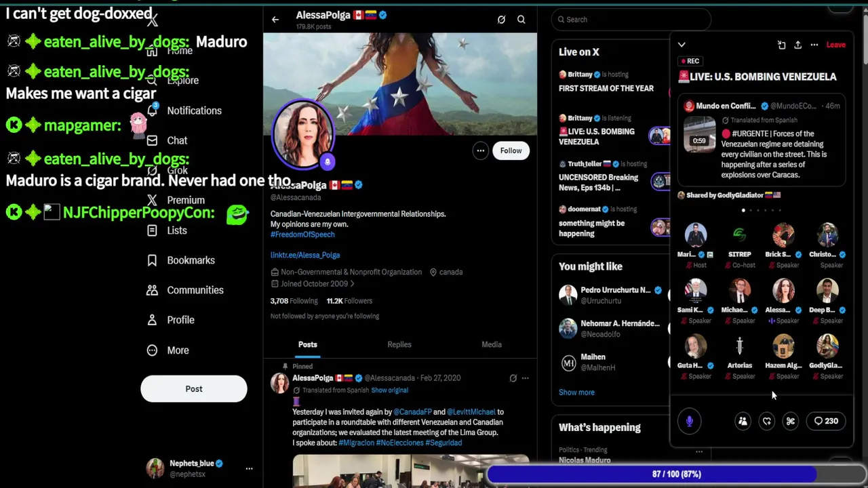Image resolution: width=868 pixels, height=488 pixels.
Task: Switch to the Media tab
Action: tap(492, 344)
